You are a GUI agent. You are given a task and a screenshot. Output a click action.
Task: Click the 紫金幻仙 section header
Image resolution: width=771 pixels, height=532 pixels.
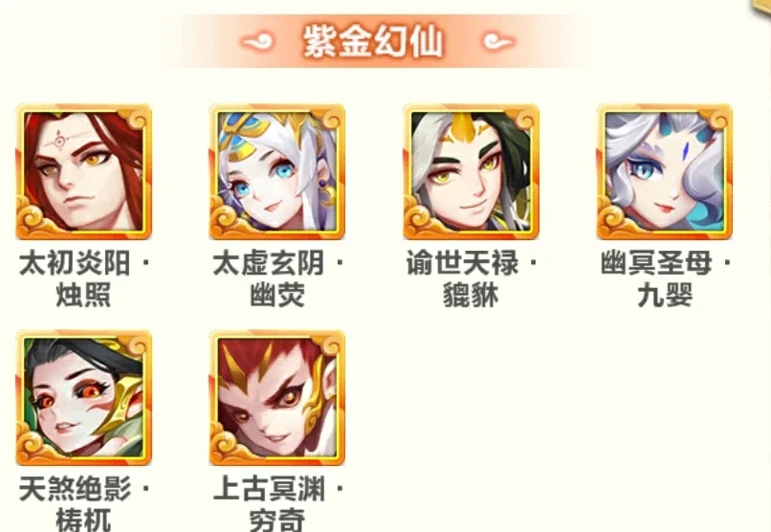click(x=373, y=41)
